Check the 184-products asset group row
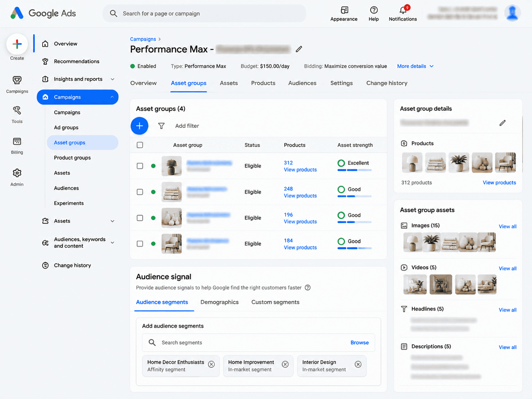This screenshot has height=399, width=532. (140, 244)
